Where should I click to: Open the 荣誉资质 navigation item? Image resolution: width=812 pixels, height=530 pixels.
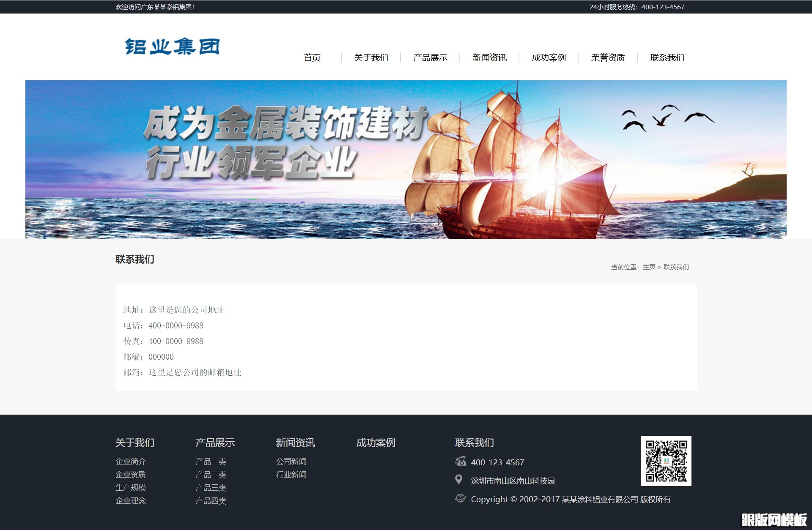tap(608, 57)
